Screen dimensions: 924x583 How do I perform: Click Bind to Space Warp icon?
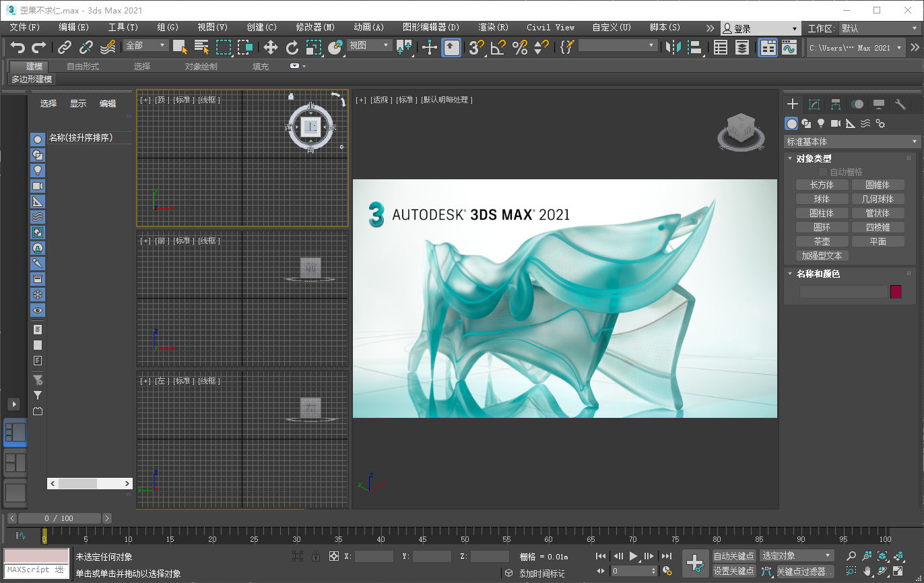tap(108, 47)
